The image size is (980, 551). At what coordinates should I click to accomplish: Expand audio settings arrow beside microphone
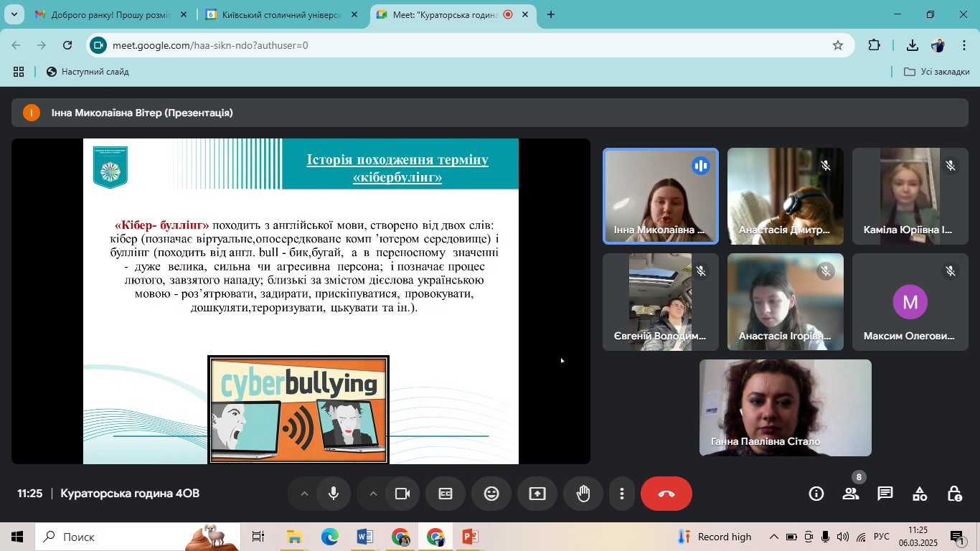click(x=304, y=494)
